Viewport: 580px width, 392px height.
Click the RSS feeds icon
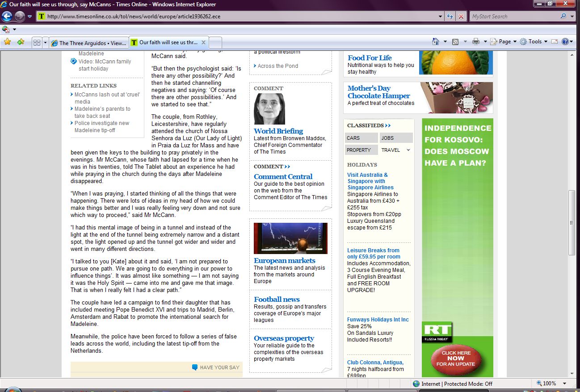[455, 42]
